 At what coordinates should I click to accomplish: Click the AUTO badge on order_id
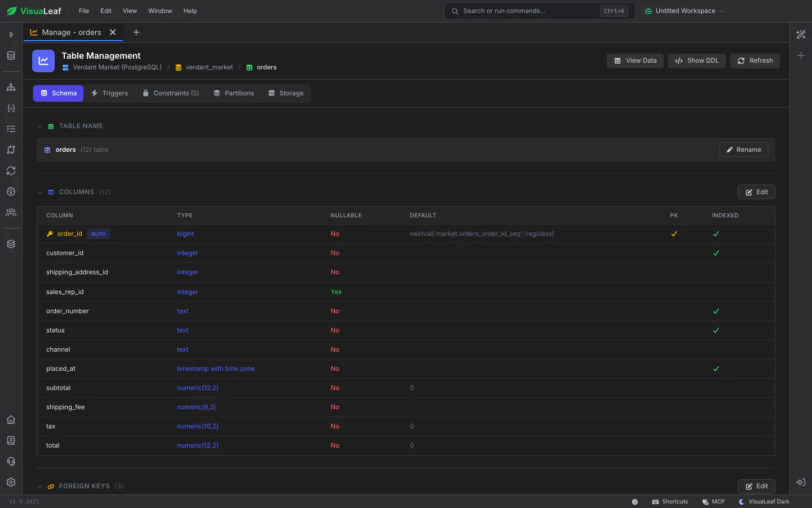click(x=99, y=234)
